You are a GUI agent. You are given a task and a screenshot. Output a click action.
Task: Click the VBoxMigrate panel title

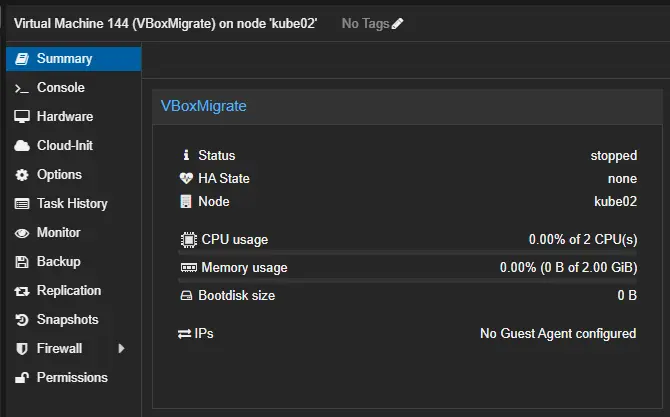(x=204, y=106)
